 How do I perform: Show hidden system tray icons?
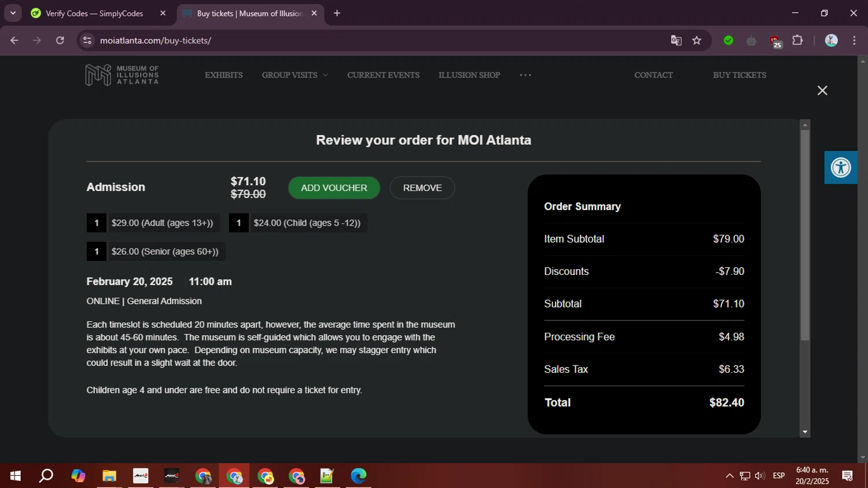click(730, 476)
